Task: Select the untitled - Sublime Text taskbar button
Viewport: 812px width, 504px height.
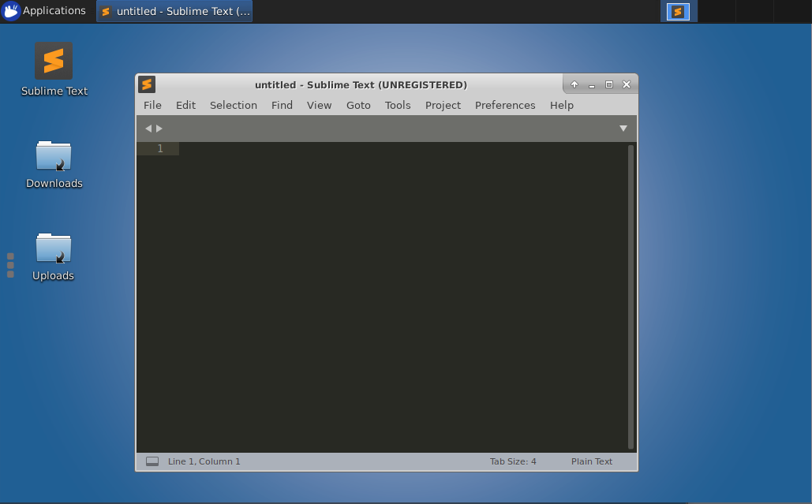Action: point(175,11)
